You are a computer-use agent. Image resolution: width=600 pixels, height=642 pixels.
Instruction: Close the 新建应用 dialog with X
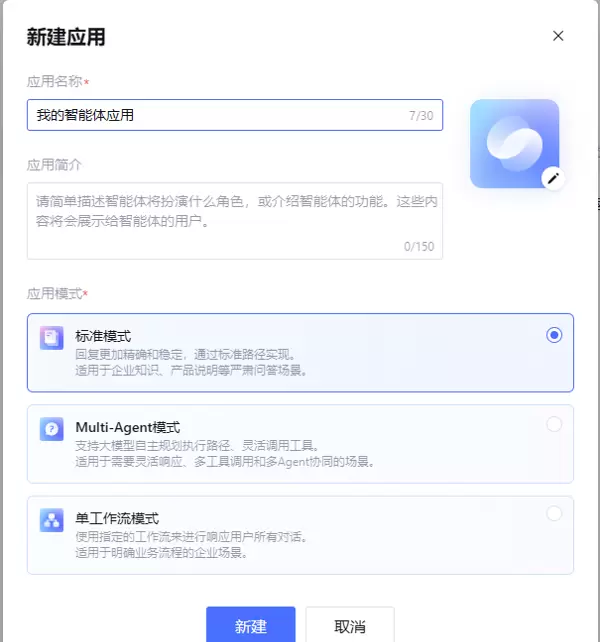click(x=558, y=36)
